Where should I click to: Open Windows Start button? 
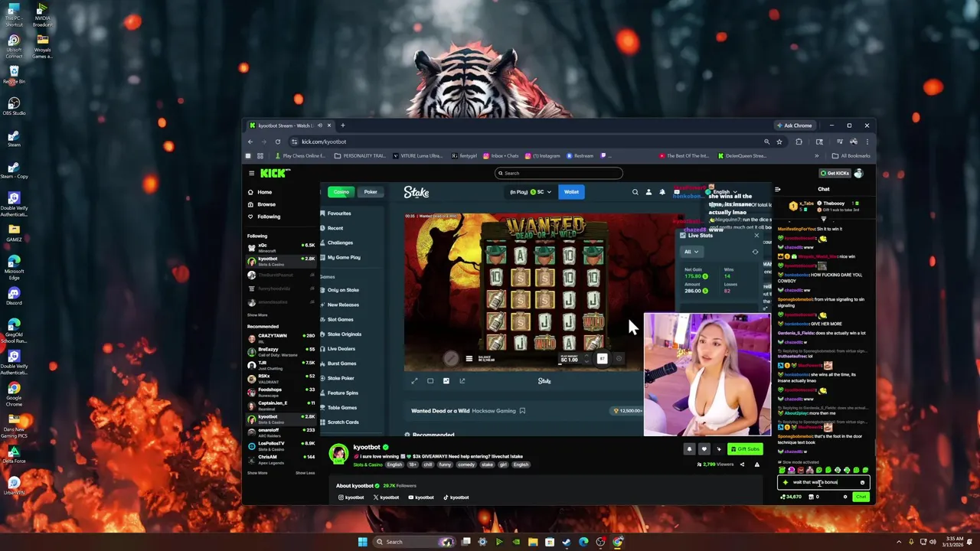362,542
